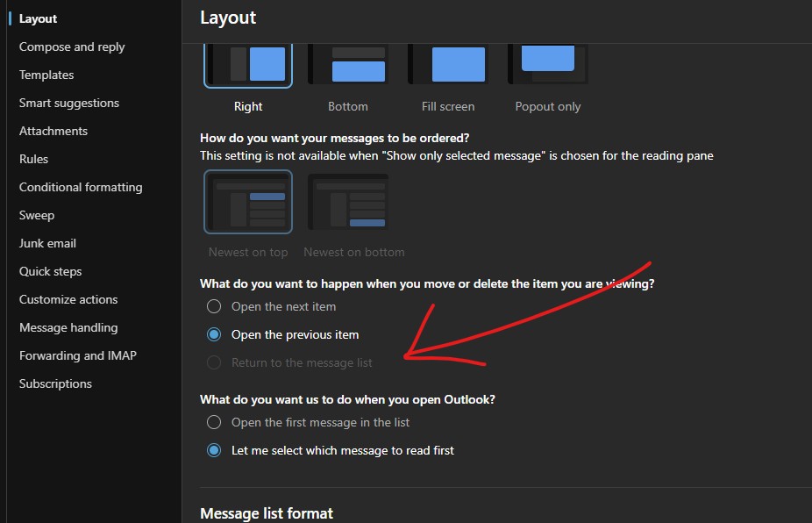
Task: Choose Newest on top ordering thumbnail
Action: 248,202
